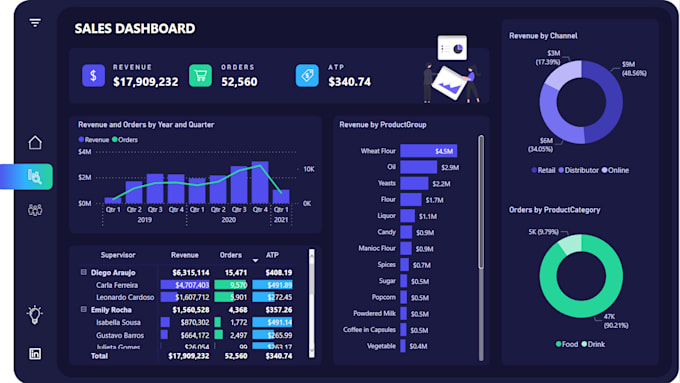Click Gustavo Barros row name
This screenshot has width=680, height=383.
120,335
